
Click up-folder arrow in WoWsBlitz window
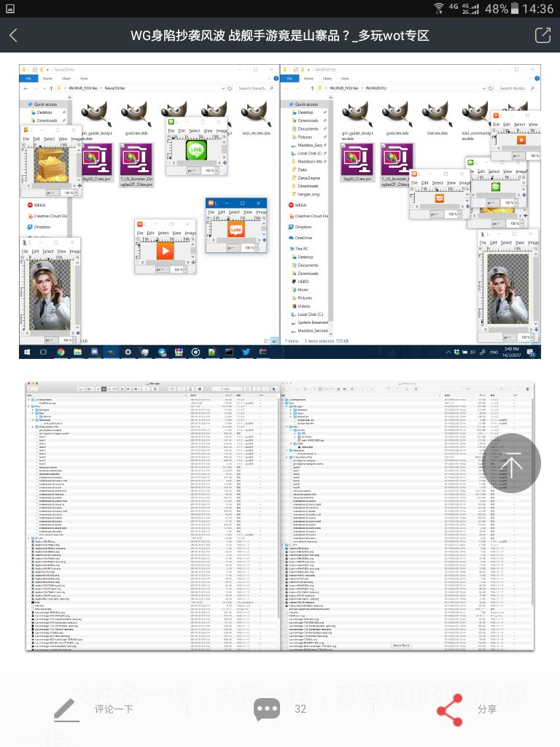coord(312,88)
